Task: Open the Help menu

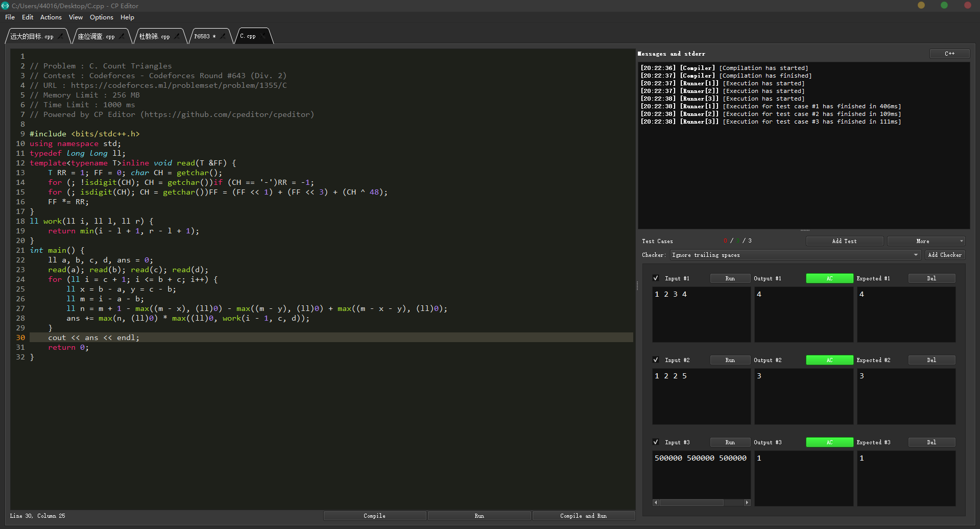Action: coord(127,17)
